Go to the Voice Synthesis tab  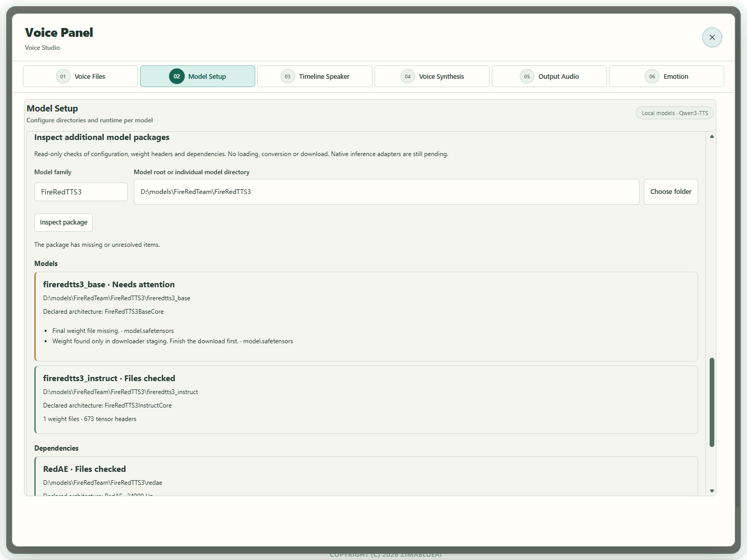tap(432, 76)
